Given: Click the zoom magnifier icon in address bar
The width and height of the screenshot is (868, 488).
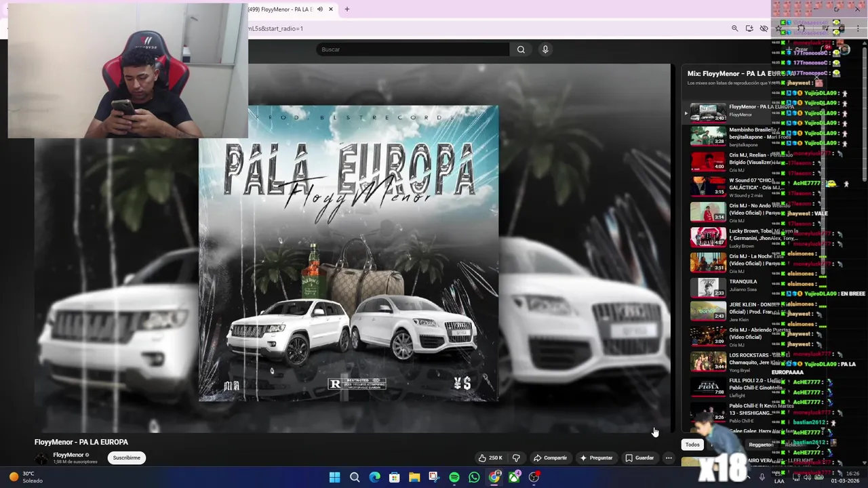Looking at the screenshot, I should (x=734, y=28).
